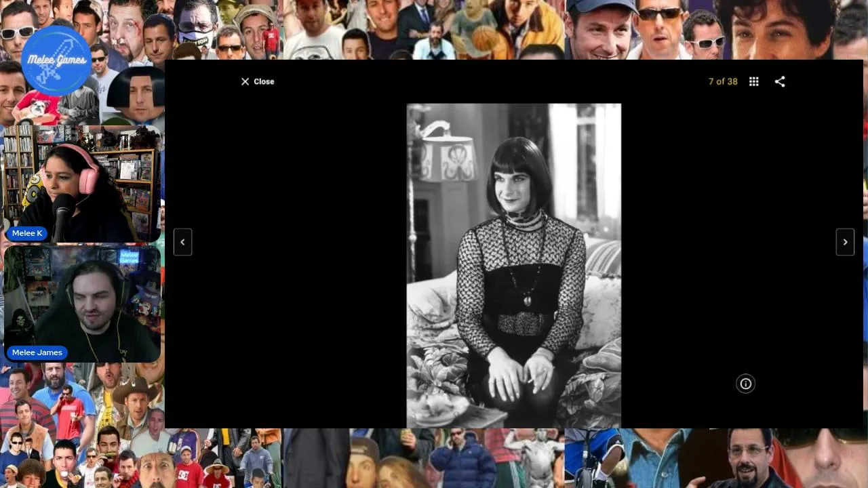Select the Melee James webcam feed
This screenshot has width=868, height=488.
[82, 304]
